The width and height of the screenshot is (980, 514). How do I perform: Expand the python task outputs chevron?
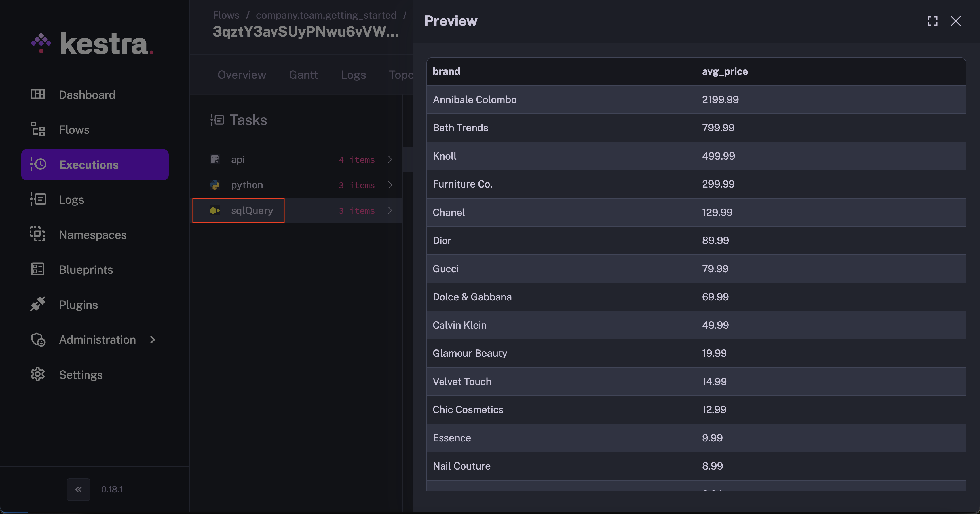(x=390, y=185)
